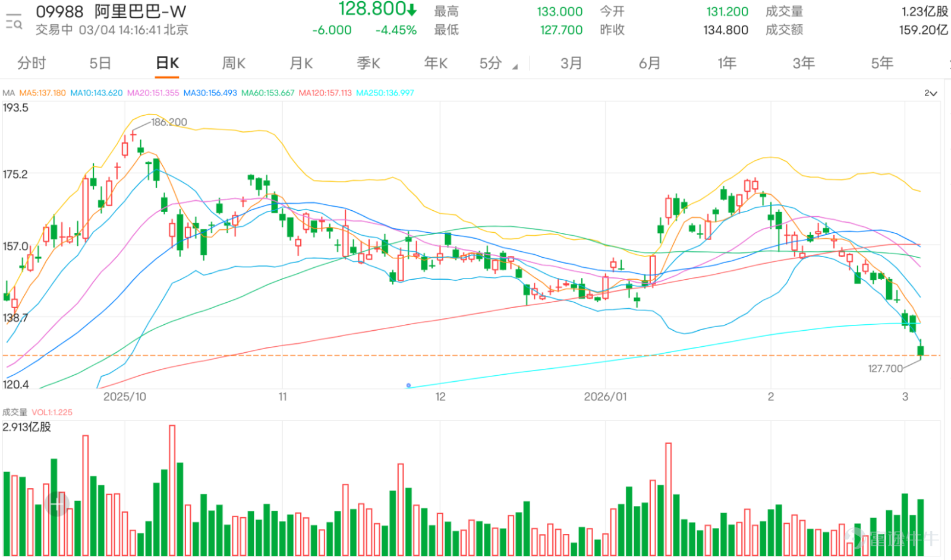Click previous close value 134.800
Screen dimensions: 951x560
(726, 30)
